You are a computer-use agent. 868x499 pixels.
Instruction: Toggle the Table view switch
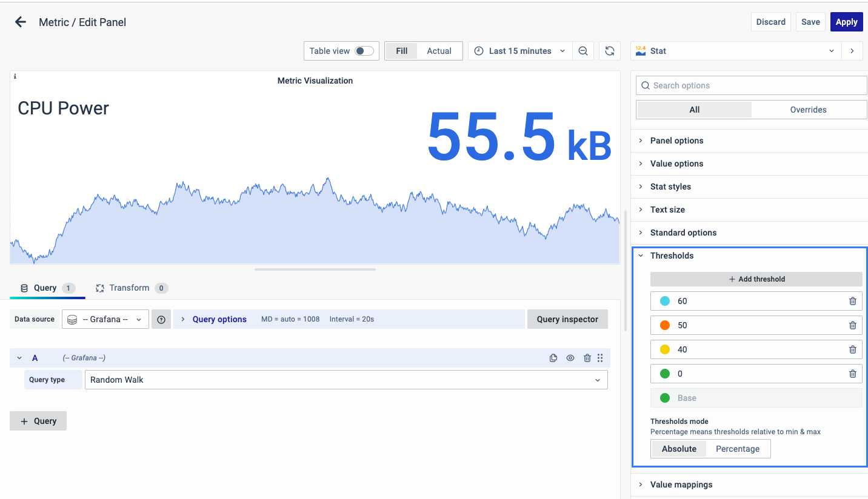364,51
